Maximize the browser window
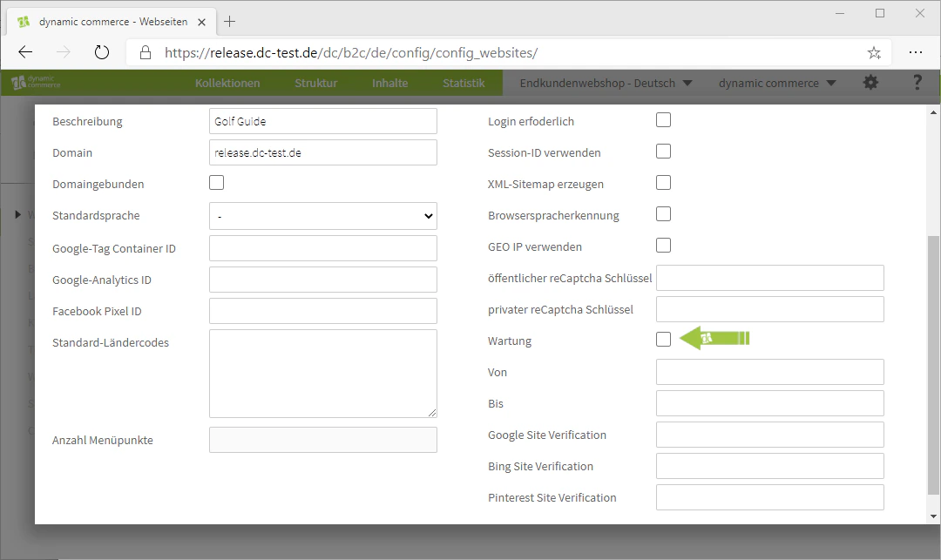The width and height of the screenshot is (941, 560). click(x=880, y=13)
